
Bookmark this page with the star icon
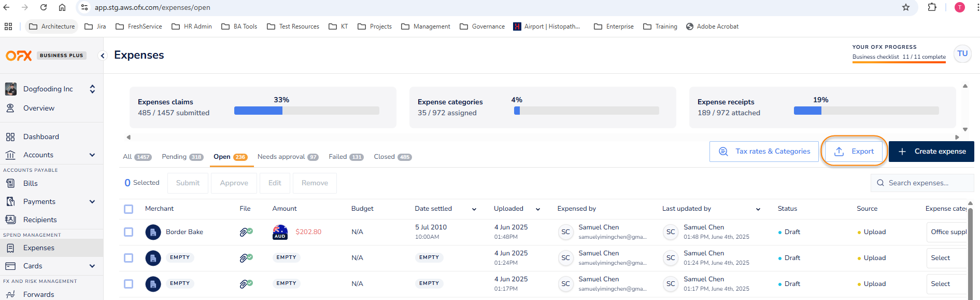click(905, 7)
